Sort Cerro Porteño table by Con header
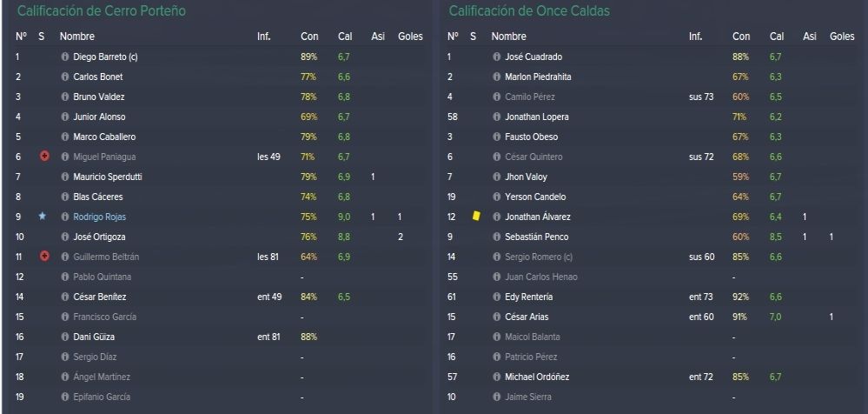This screenshot has width=868, height=414. coord(309,37)
